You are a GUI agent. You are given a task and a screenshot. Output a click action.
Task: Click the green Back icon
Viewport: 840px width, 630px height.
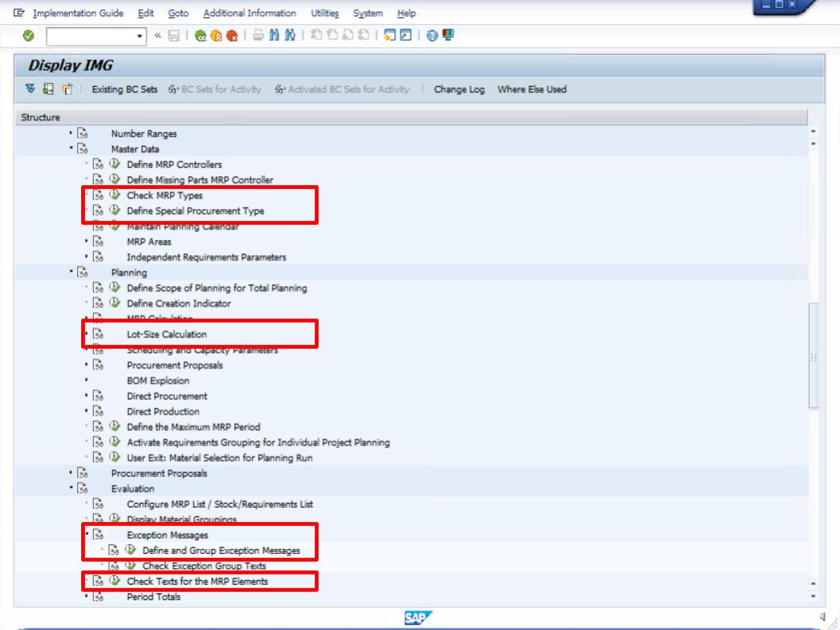click(200, 36)
